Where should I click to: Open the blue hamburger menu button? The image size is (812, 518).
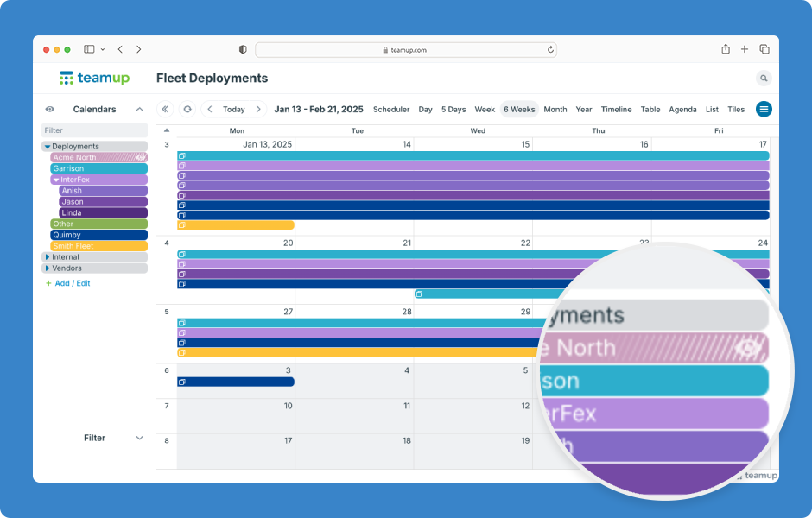coord(764,109)
